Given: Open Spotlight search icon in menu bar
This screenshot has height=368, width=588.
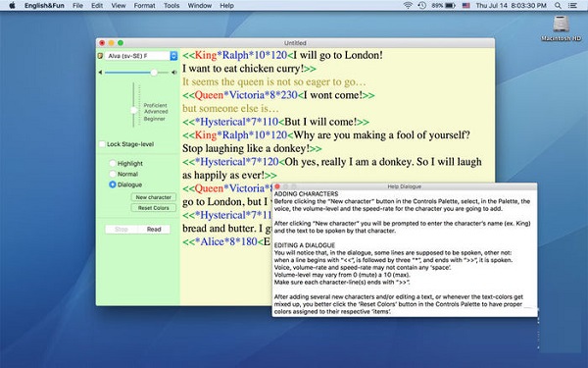Looking at the screenshot, I should pyautogui.click(x=558, y=6).
